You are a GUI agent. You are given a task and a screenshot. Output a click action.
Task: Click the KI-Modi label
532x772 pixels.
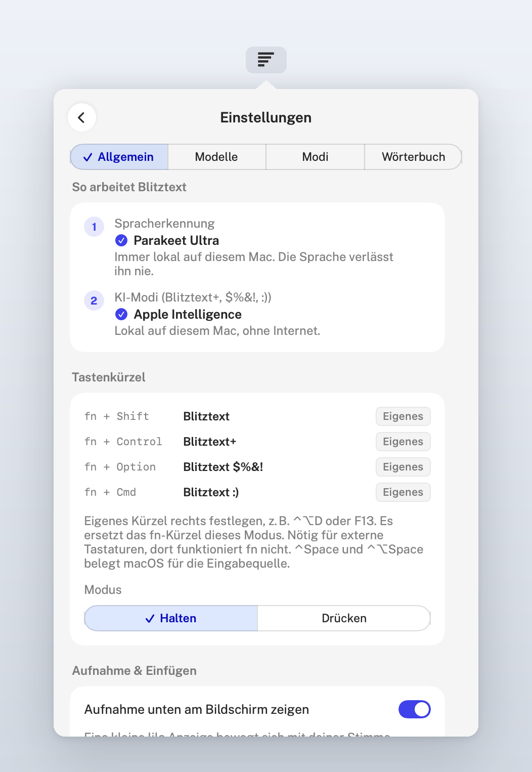193,297
